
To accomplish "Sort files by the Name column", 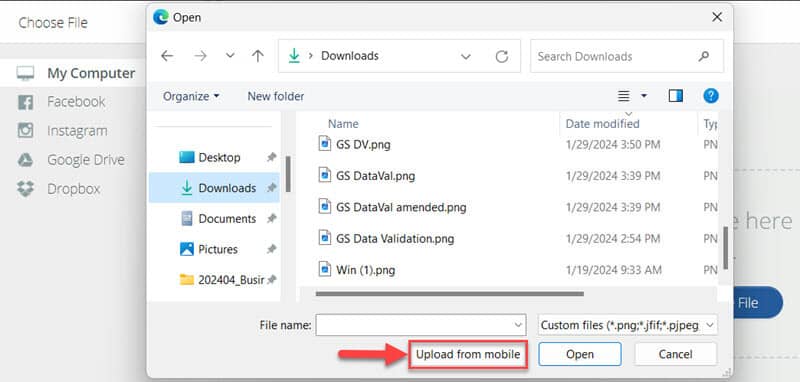I will click(343, 124).
